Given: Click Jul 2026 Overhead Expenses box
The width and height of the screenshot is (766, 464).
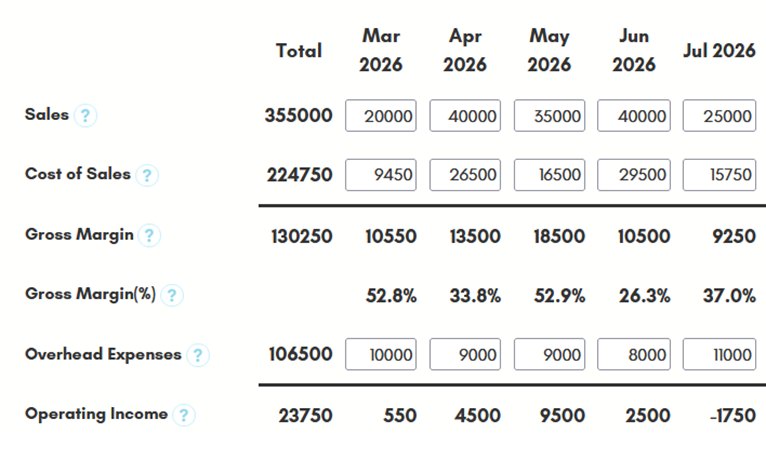Looking at the screenshot, I should pyautogui.click(x=720, y=354).
